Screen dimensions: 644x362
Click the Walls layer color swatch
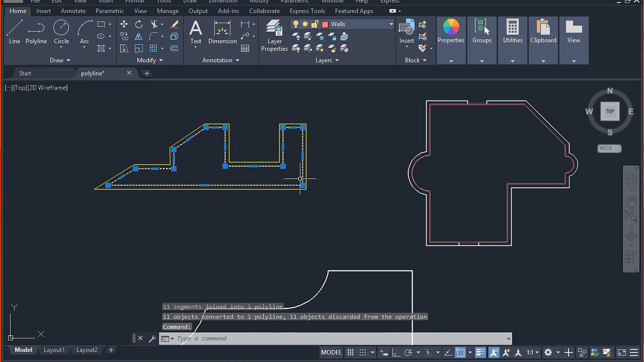point(325,24)
